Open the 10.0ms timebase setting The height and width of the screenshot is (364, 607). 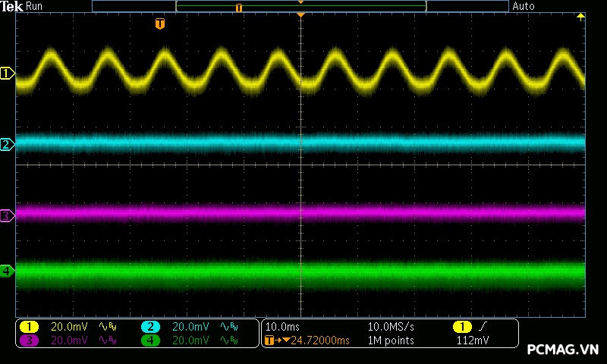[x=281, y=327]
